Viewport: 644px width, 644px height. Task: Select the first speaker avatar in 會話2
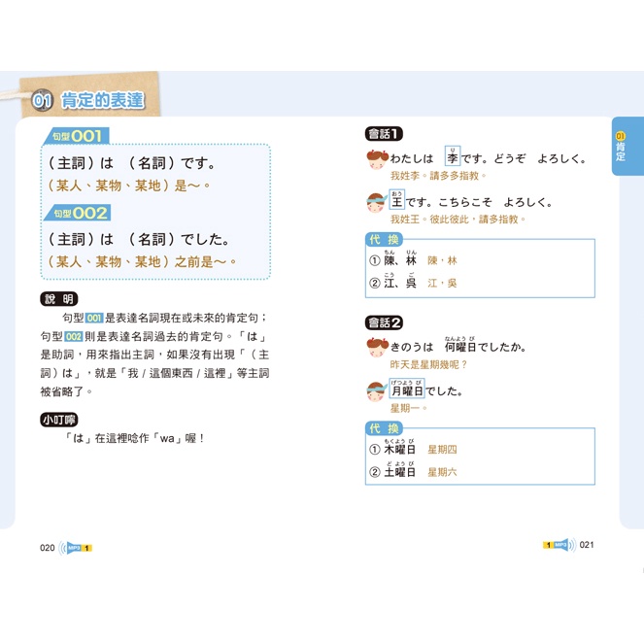coord(376,346)
